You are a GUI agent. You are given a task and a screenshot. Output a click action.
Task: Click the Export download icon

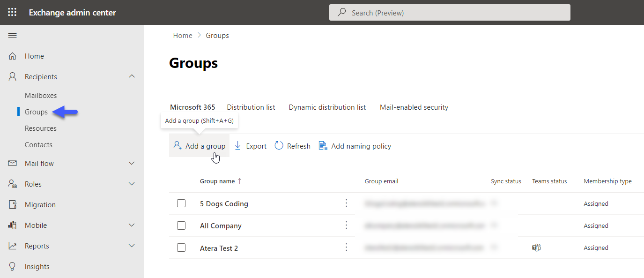tap(238, 146)
